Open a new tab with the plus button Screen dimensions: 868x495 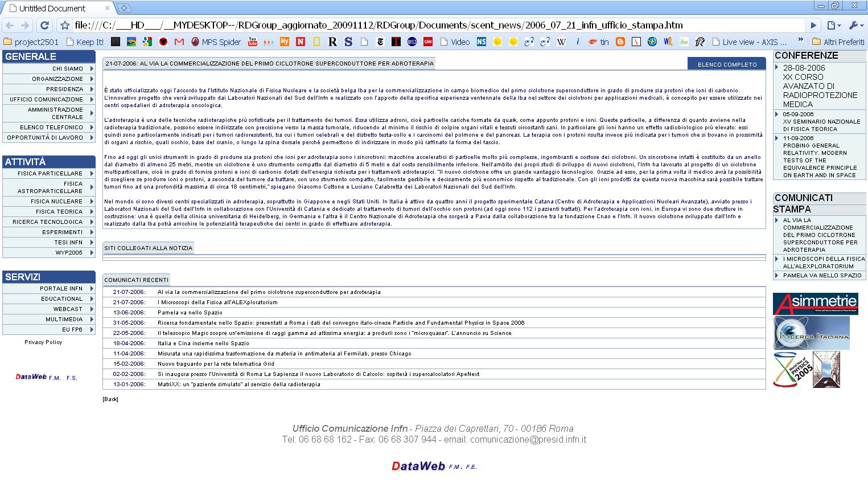pyautogui.click(x=124, y=8)
